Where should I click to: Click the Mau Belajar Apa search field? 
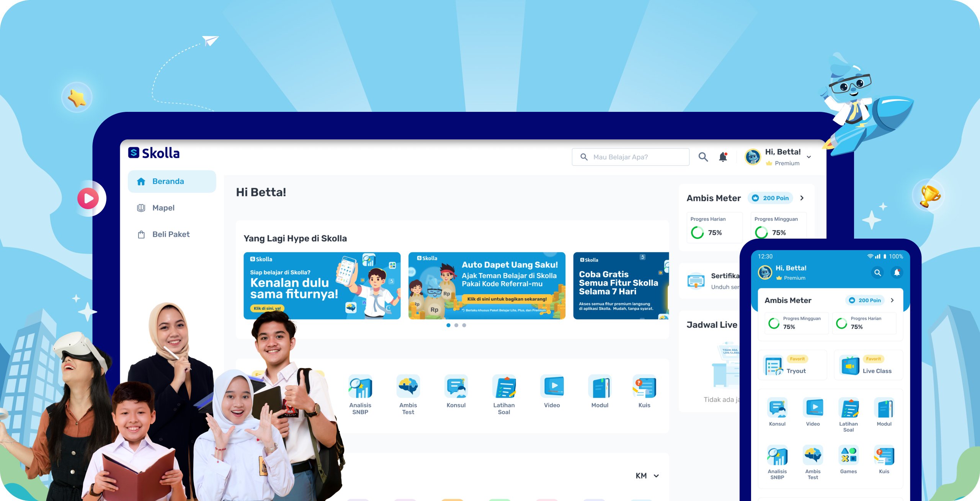pyautogui.click(x=630, y=157)
